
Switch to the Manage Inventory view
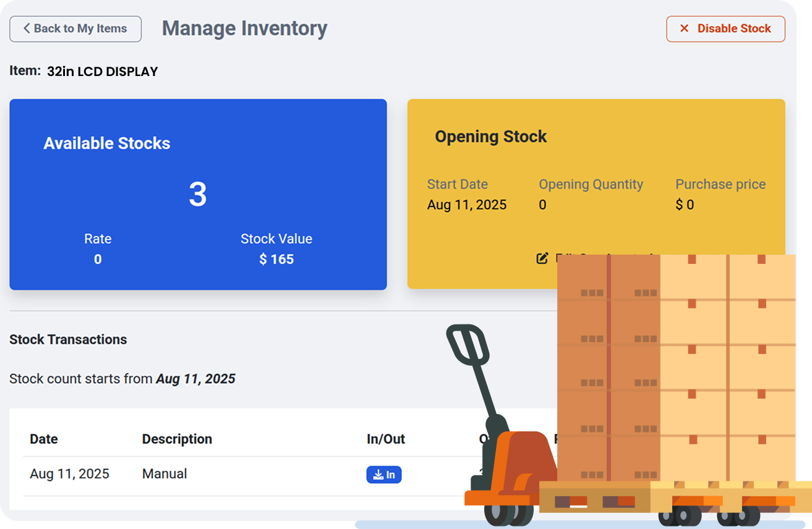click(244, 28)
